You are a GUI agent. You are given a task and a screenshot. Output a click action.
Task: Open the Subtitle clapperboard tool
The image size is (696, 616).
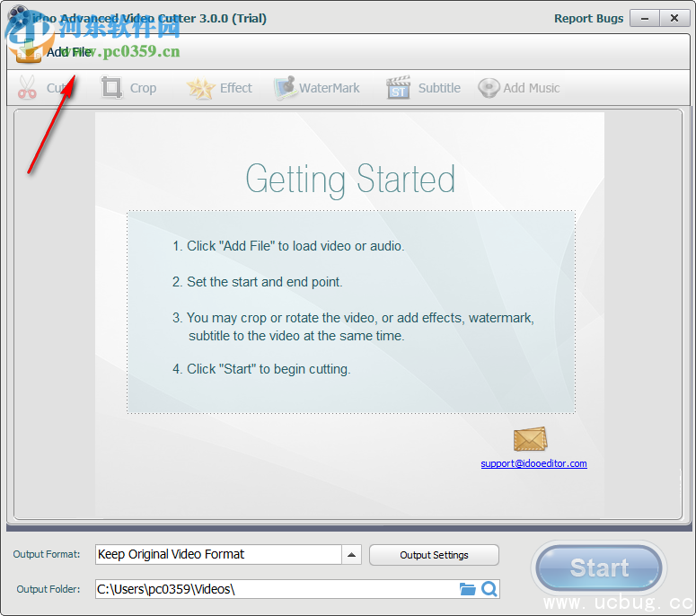[424, 88]
